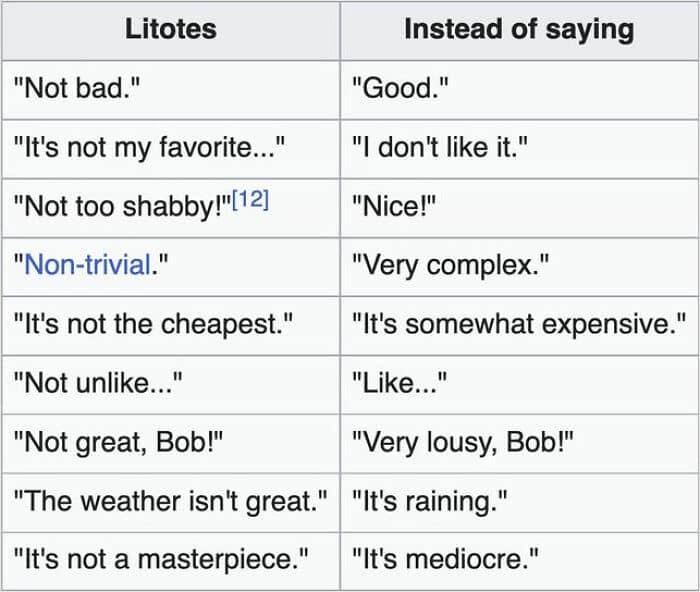The image size is (700, 592).
Task: Select the "It's somewhat expensive." cell
Action: [x=518, y=325]
